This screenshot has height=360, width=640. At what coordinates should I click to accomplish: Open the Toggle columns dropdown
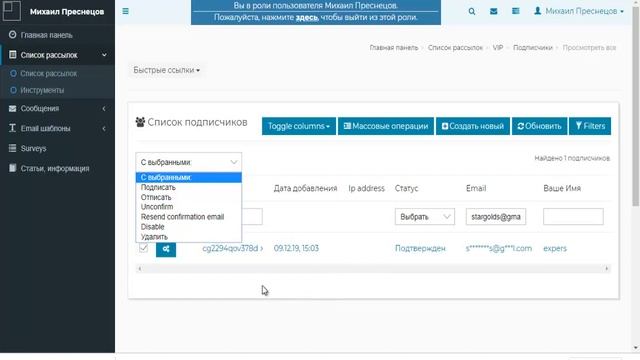point(299,126)
